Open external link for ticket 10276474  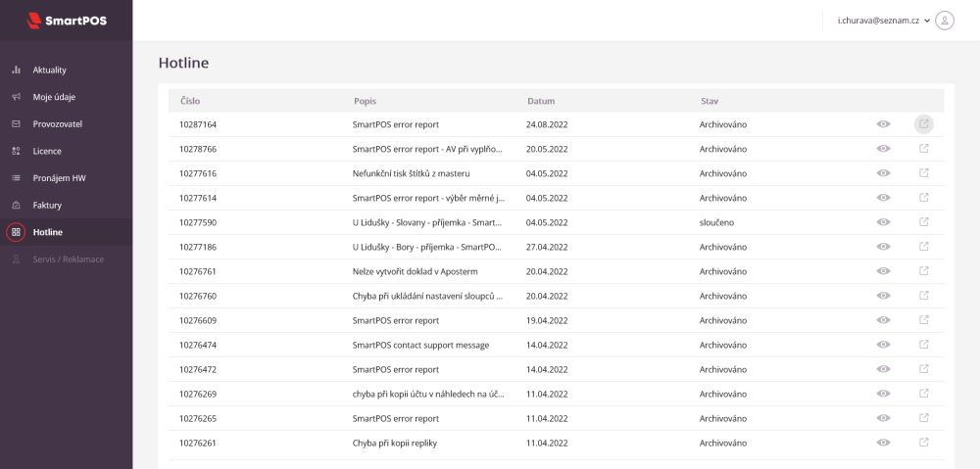click(923, 345)
